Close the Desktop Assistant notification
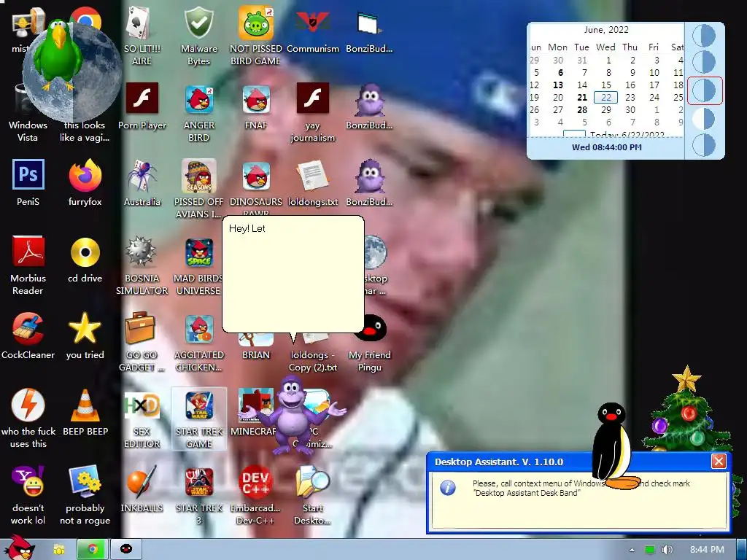The width and height of the screenshot is (747, 560). [x=719, y=462]
